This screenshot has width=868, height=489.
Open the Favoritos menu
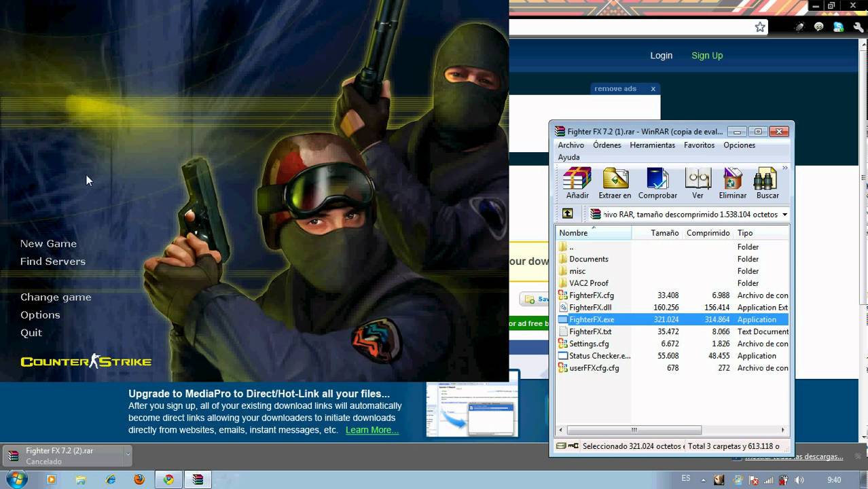click(x=699, y=145)
